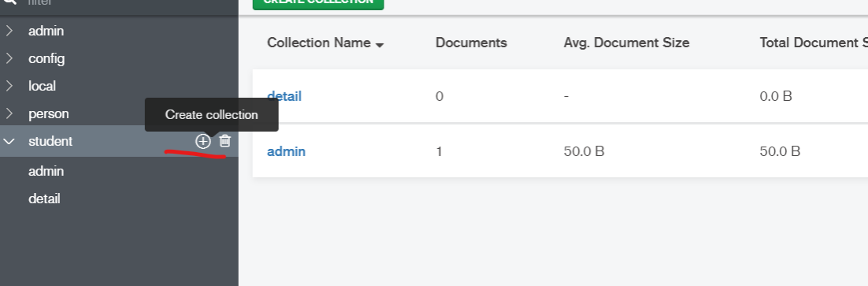Click the search magnifier icon in sidebar
This screenshot has height=286, width=868.
(10, 2)
